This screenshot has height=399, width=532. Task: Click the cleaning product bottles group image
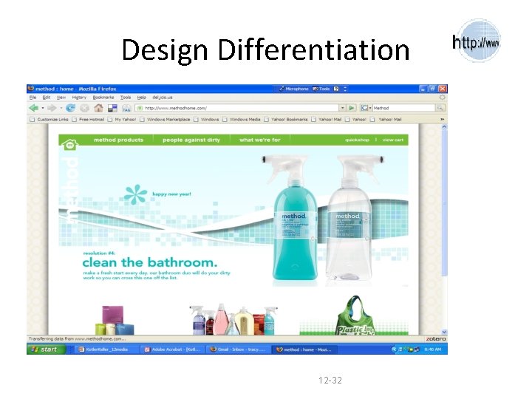point(233,319)
